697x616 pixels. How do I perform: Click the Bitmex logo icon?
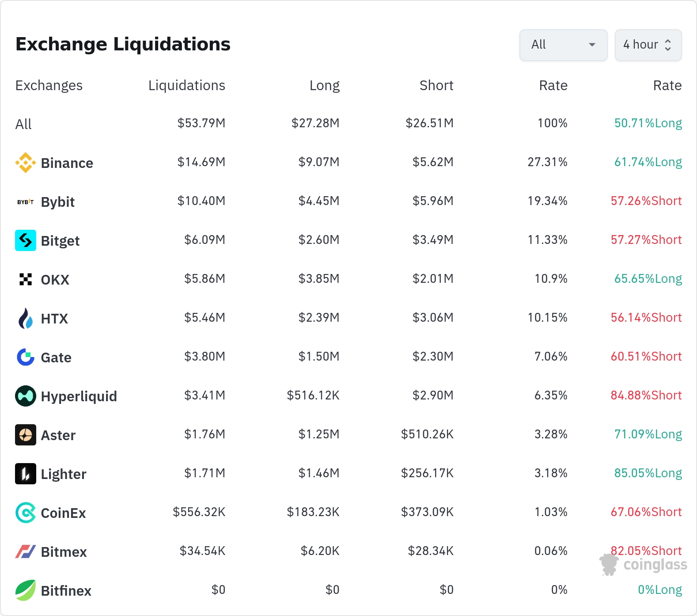click(x=26, y=551)
